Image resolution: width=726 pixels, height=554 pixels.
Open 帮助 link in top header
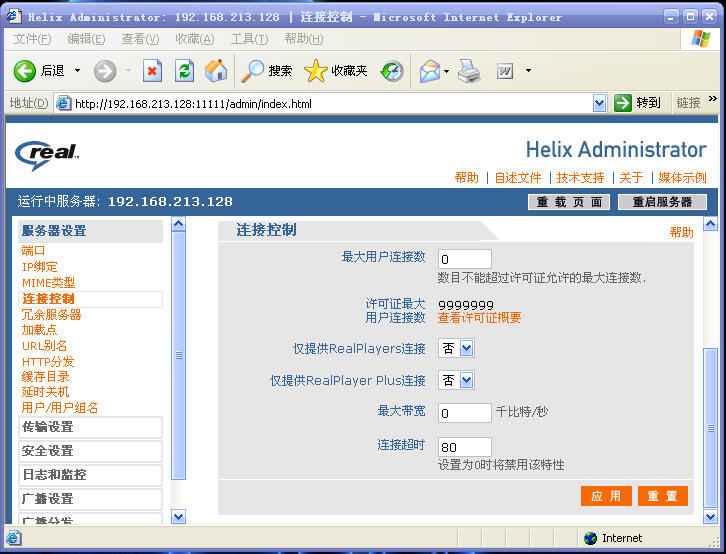467,178
